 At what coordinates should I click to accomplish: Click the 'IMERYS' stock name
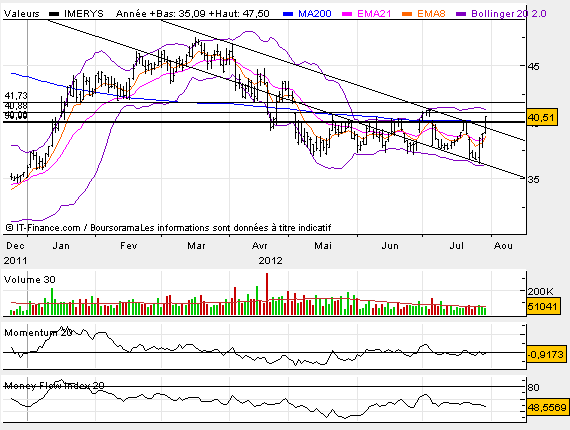(x=84, y=14)
